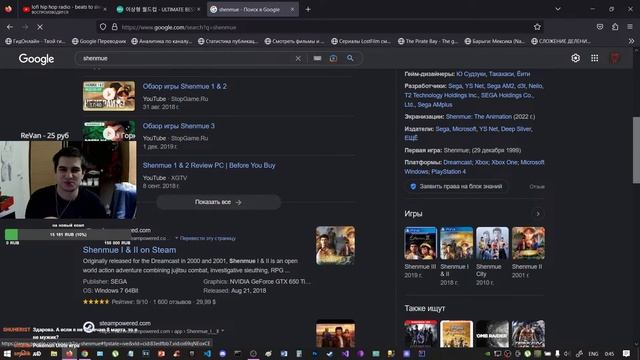
Task: Switch to lofi hip hop radio tab
Action: tap(63, 9)
